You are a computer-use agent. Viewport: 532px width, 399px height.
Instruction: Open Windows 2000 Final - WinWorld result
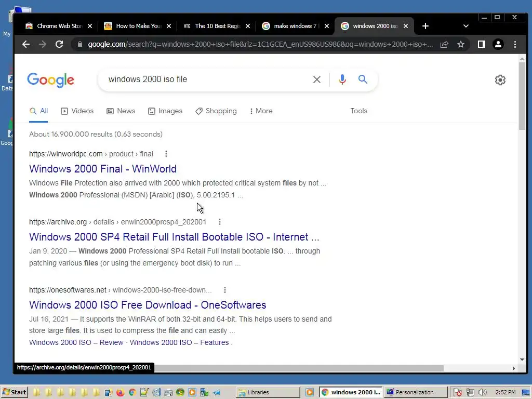[x=103, y=169]
